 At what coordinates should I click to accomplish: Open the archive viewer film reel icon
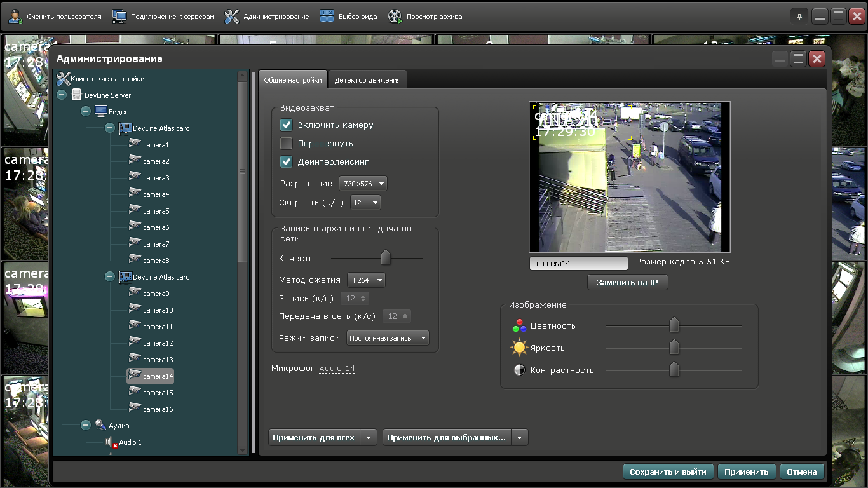[x=395, y=17]
